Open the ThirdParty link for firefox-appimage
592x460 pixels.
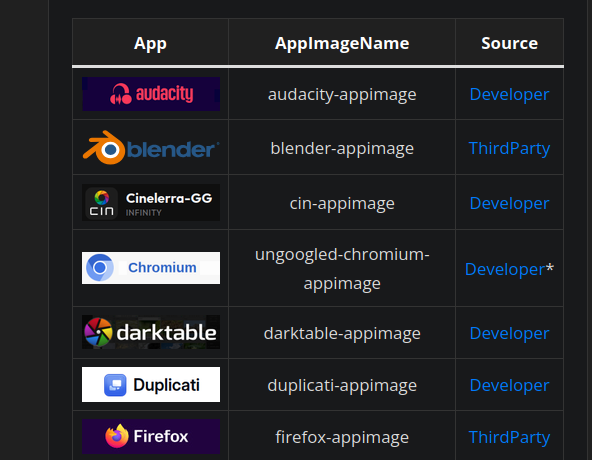point(509,437)
